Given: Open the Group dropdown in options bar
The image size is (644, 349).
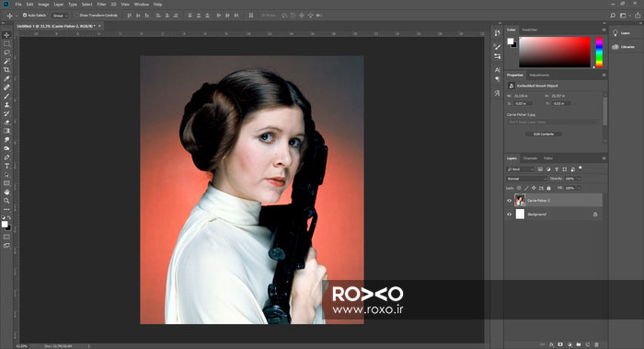Looking at the screenshot, I should [x=60, y=16].
